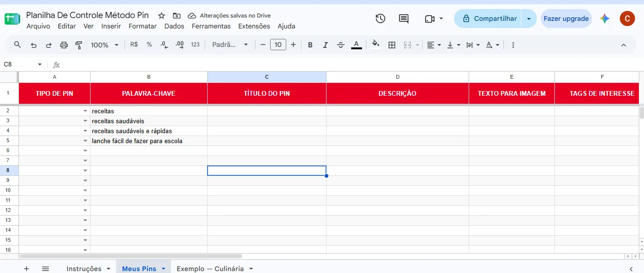Expand the TIPO DE PIN dropdown in row 2
This screenshot has height=273, width=644.
coord(85,111)
